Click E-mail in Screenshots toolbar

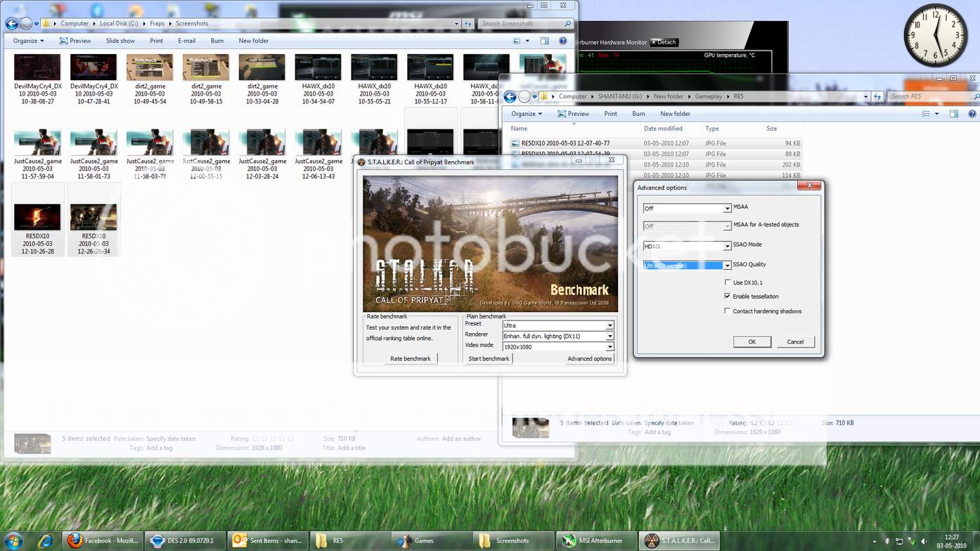coord(186,41)
